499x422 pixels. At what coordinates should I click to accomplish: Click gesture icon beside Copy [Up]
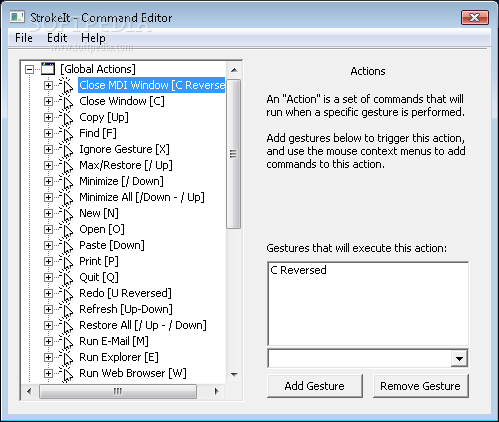tap(66, 118)
